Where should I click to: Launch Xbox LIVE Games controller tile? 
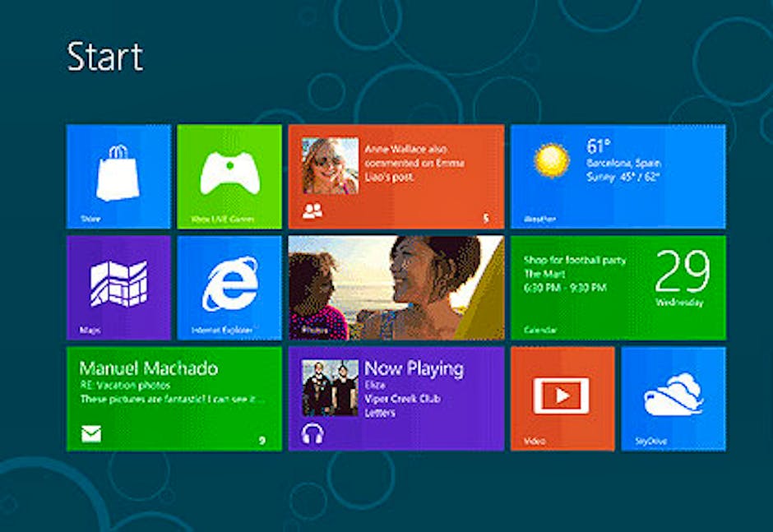coord(229,175)
